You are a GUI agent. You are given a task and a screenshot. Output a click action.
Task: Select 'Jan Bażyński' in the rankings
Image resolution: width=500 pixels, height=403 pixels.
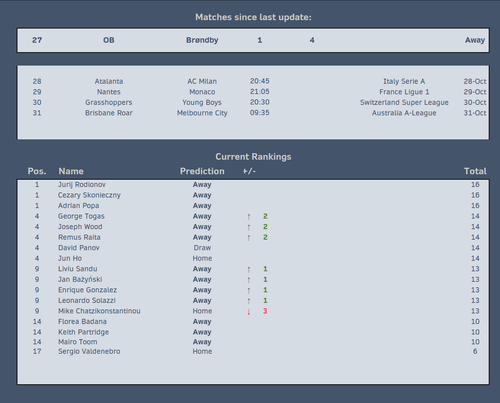coord(80,279)
